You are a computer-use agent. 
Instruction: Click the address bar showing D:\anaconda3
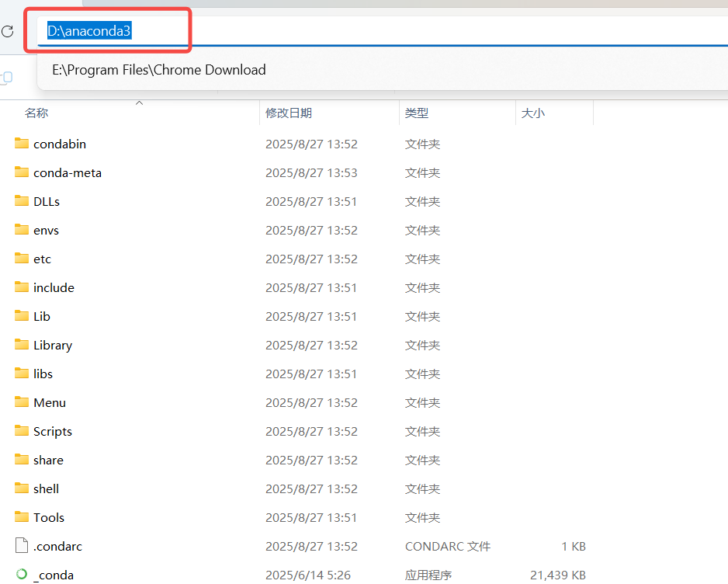click(x=382, y=31)
